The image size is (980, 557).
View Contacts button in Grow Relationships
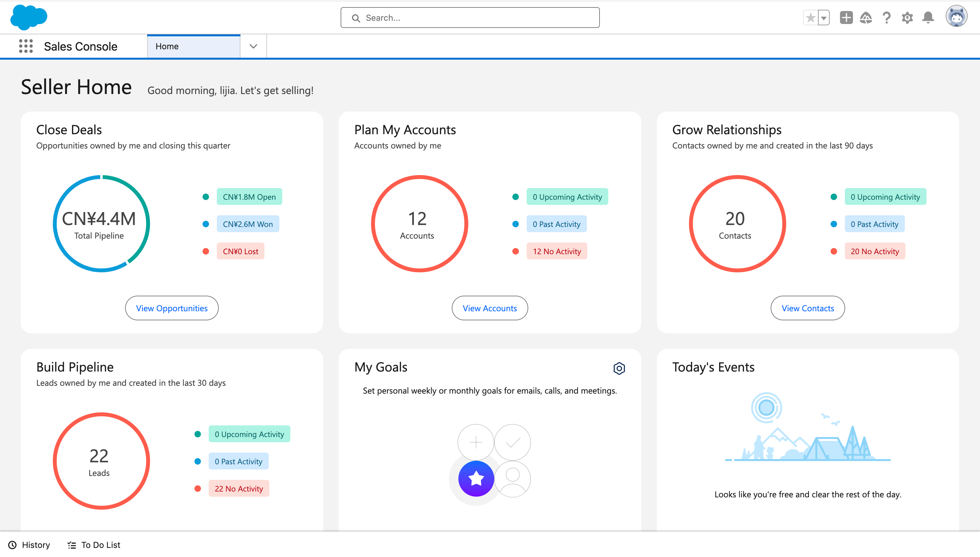coord(807,308)
